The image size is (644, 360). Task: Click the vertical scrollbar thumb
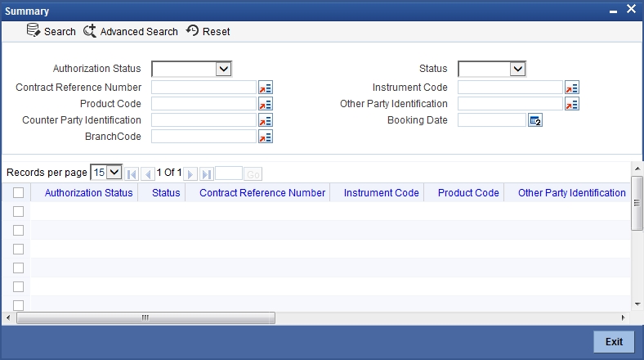pyautogui.click(x=637, y=203)
